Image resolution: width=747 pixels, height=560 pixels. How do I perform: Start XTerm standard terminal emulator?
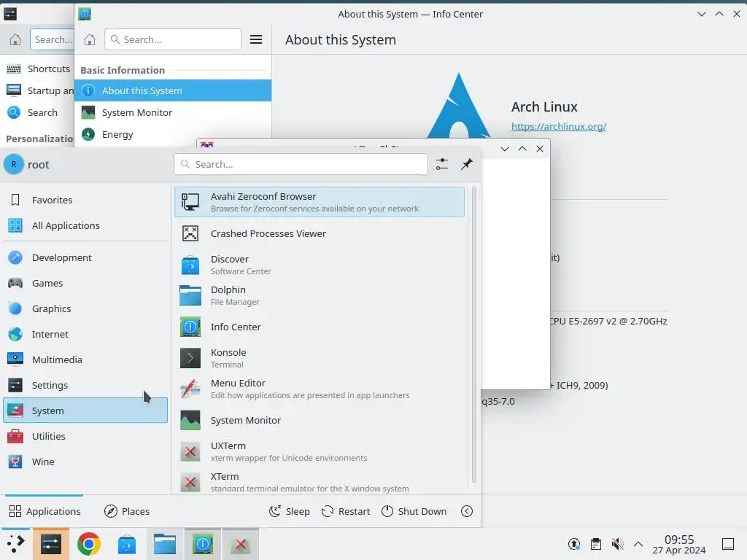pyautogui.click(x=320, y=482)
